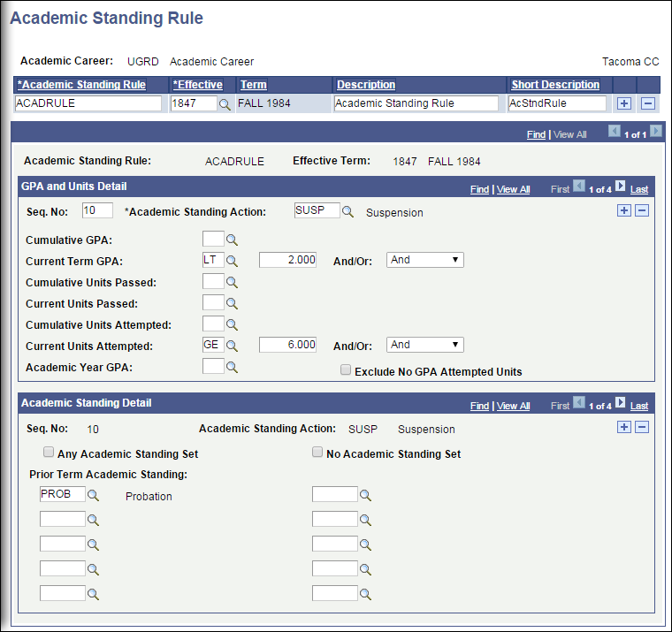Screen dimensions: 672x632
Task: Open lookup for second left Prior Term Standing field
Action: [93, 520]
